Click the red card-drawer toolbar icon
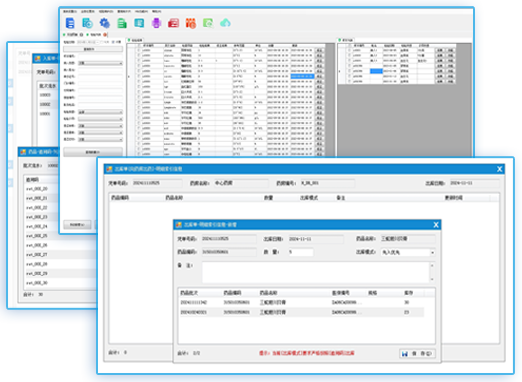 click(174, 23)
